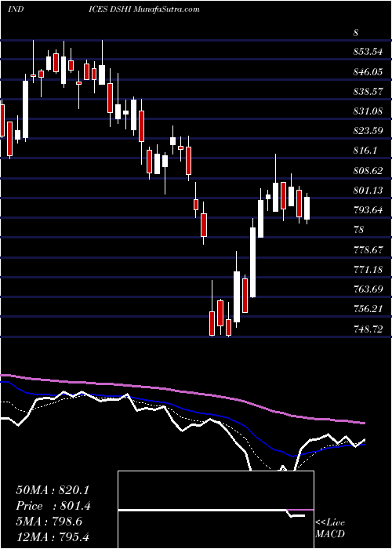Click the 50MA : 820.1 readout
392x549 pixels.
53,490
